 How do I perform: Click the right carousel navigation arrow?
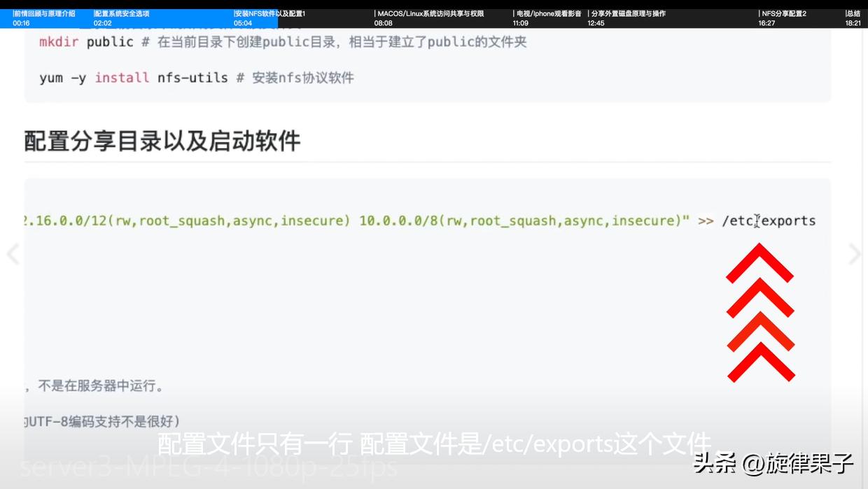tap(855, 253)
